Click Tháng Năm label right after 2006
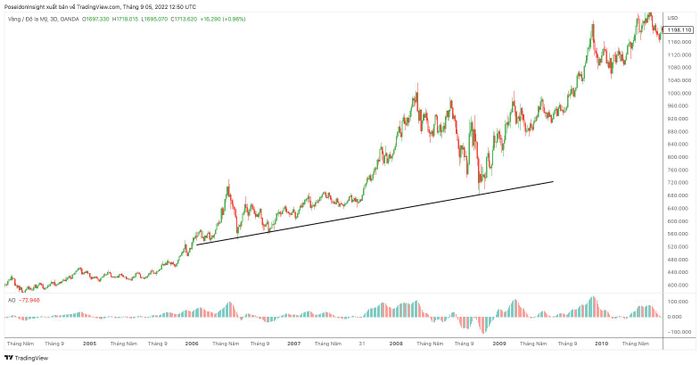The height and width of the screenshot is (365, 700). pyautogui.click(x=226, y=344)
